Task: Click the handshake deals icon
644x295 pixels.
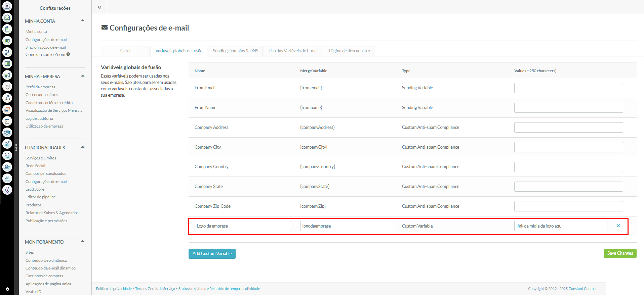Action: (7, 133)
